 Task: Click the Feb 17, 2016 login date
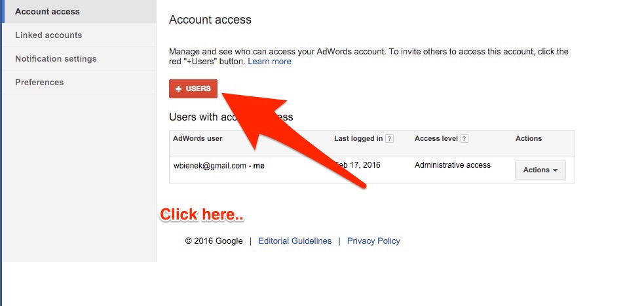[358, 165]
